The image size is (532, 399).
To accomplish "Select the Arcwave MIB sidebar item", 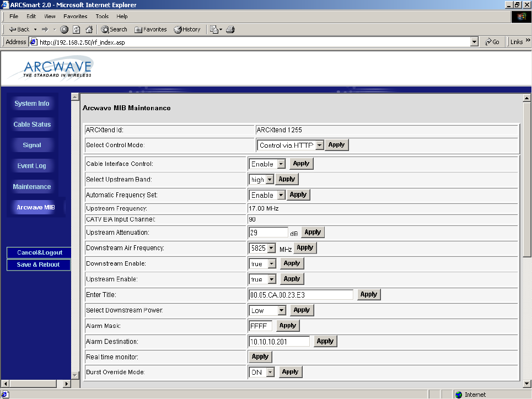I will (36, 207).
